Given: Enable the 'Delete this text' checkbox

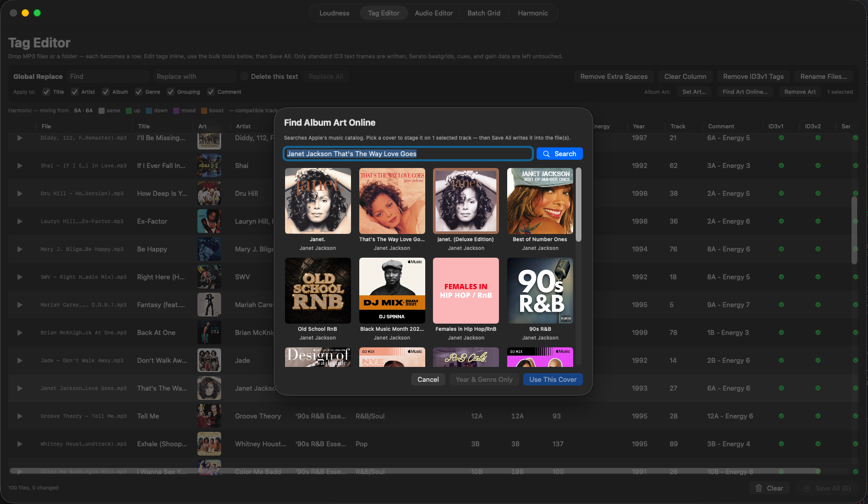Looking at the screenshot, I should [x=244, y=76].
